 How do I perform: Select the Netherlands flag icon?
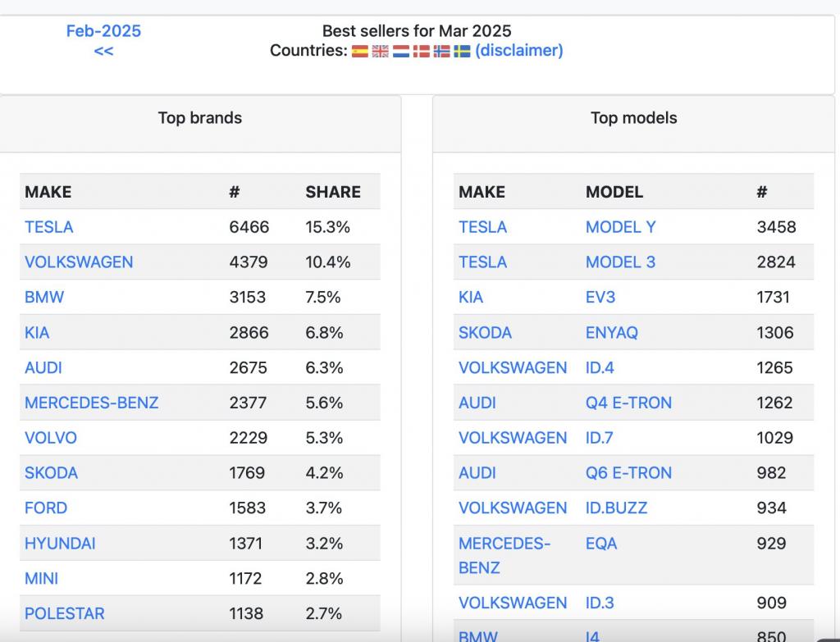point(401,52)
